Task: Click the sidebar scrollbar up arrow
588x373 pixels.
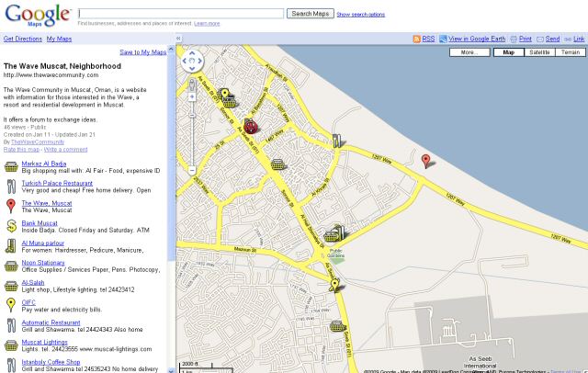Action: pyautogui.click(x=171, y=49)
